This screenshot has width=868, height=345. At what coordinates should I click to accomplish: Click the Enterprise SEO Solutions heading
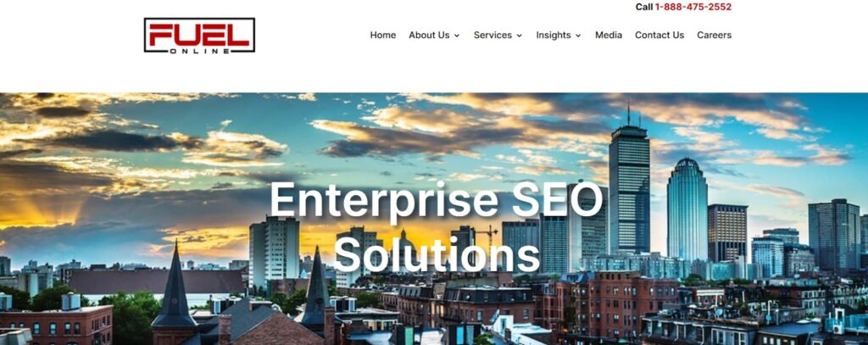(x=437, y=226)
